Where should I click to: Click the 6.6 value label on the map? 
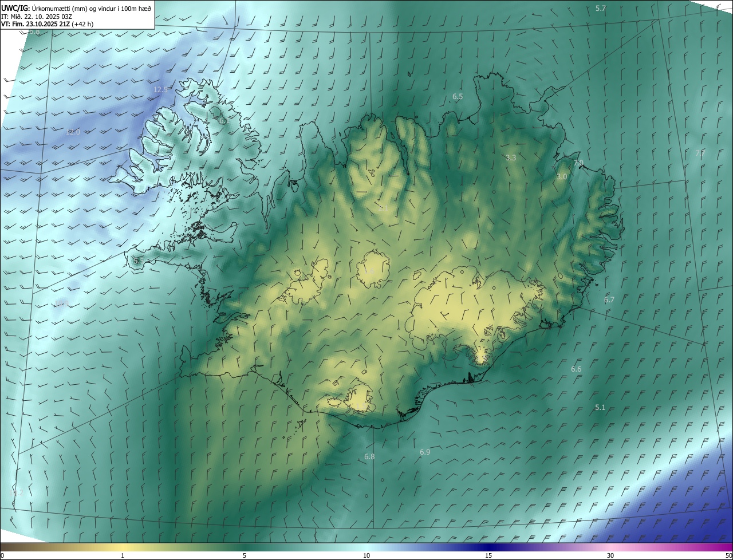[x=576, y=369]
